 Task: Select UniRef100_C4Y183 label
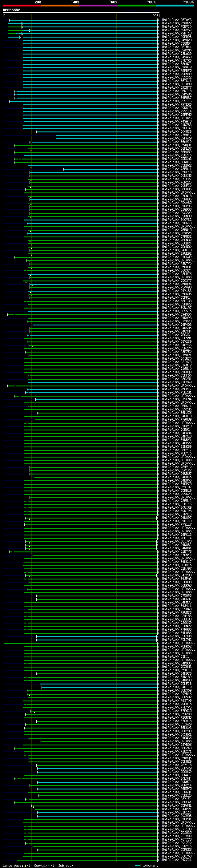pos(177,291)
